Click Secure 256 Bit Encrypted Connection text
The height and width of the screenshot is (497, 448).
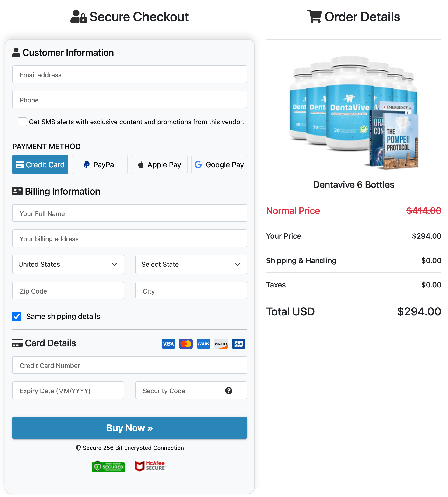(x=133, y=448)
